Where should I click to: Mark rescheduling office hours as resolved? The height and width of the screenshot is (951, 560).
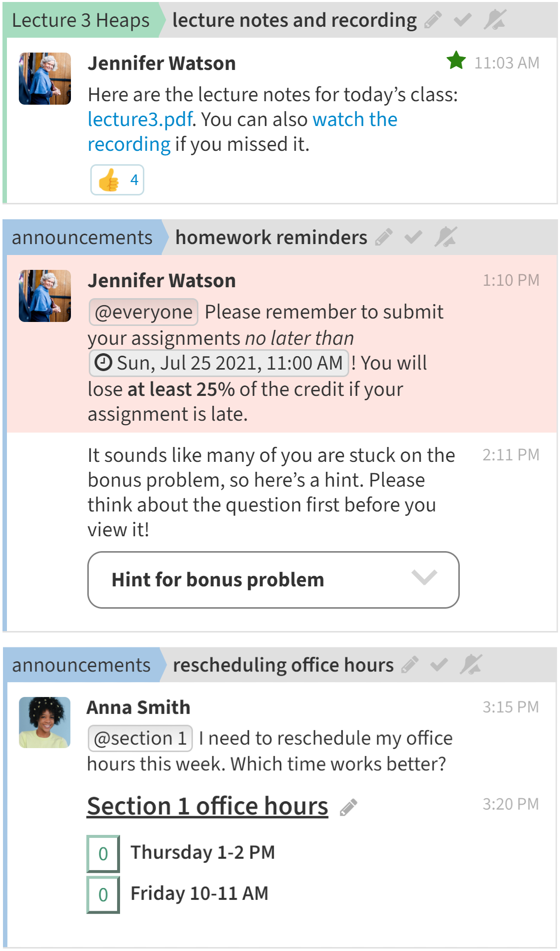point(439,665)
